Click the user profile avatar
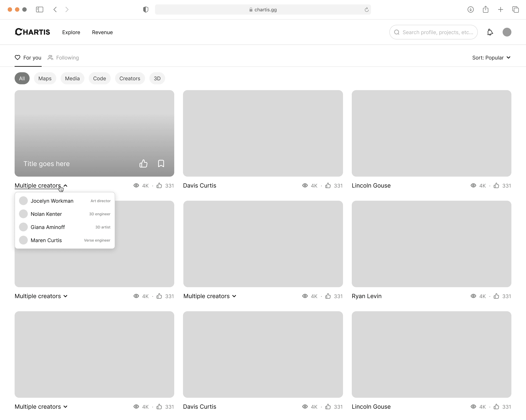This screenshot has height=420, width=526. 507,32
